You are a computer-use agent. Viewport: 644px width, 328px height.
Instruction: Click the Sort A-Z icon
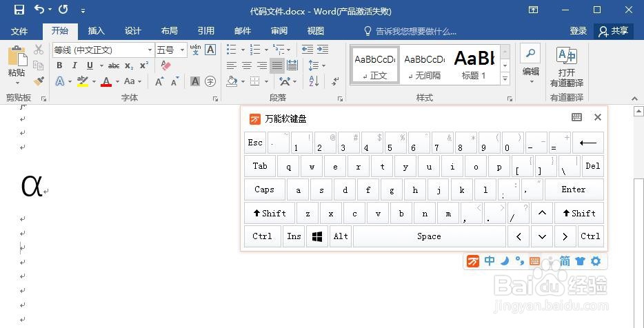point(314,81)
